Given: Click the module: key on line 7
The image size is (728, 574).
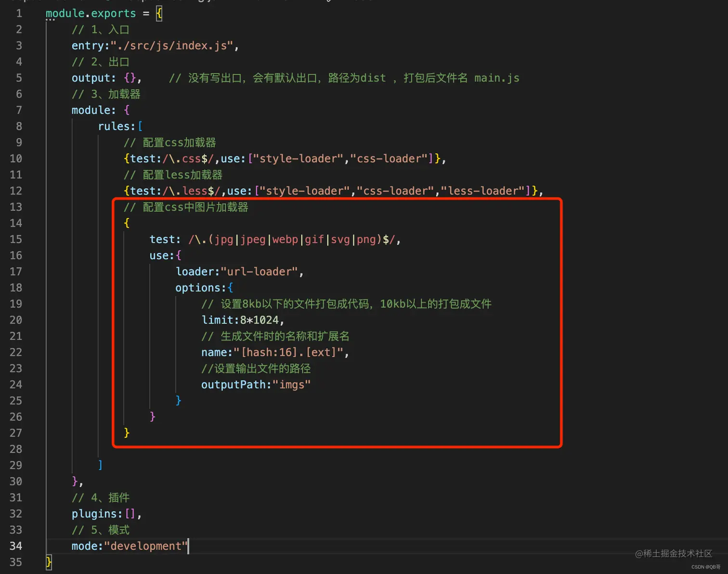Looking at the screenshot, I should (x=93, y=110).
